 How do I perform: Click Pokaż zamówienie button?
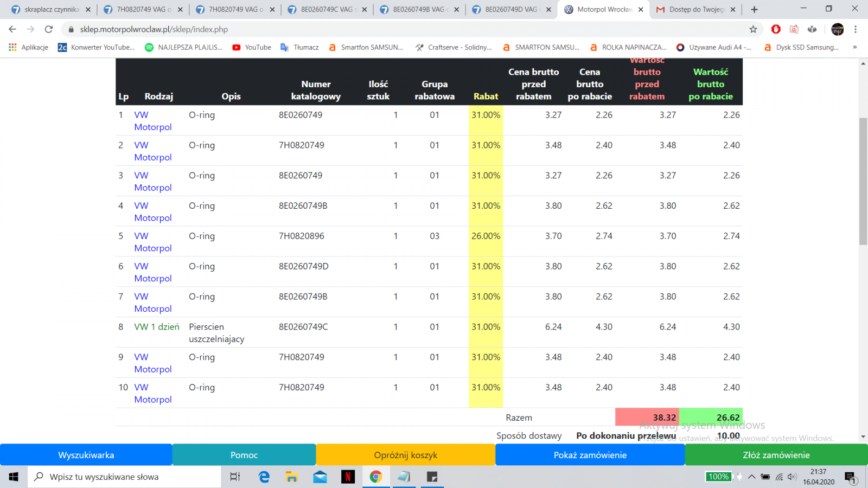[590, 455]
